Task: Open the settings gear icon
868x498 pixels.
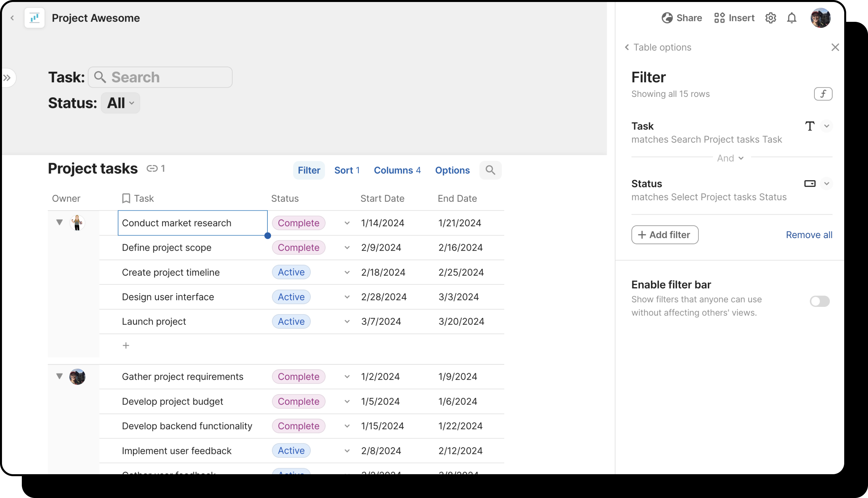Action: [770, 18]
